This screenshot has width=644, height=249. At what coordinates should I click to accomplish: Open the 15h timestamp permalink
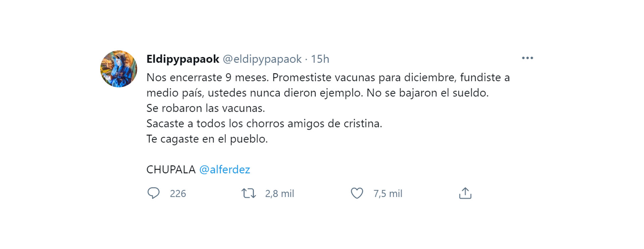point(320,59)
